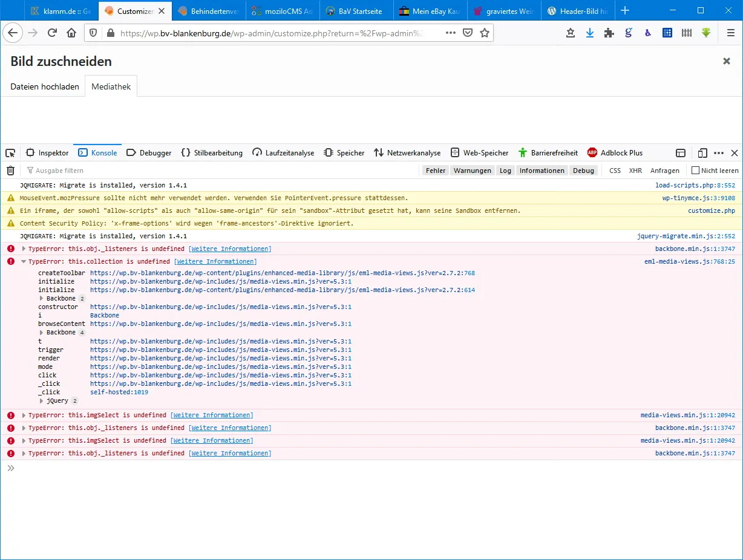
Task: Open the Inspektor devtools tab
Action: click(x=47, y=153)
